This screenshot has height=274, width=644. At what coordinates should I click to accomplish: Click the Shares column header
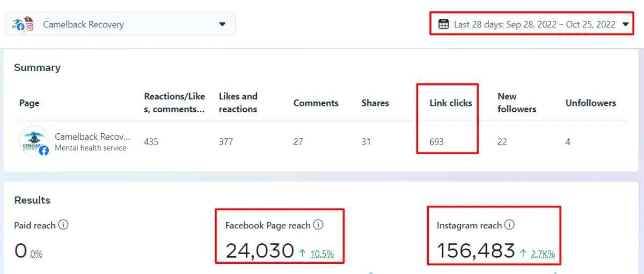(x=375, y=103)
